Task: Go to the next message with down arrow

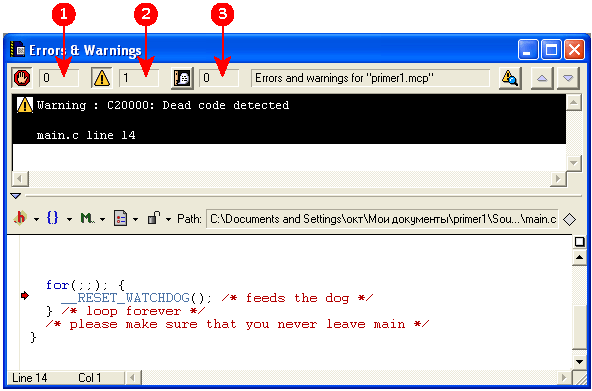Action: (568, 79)
